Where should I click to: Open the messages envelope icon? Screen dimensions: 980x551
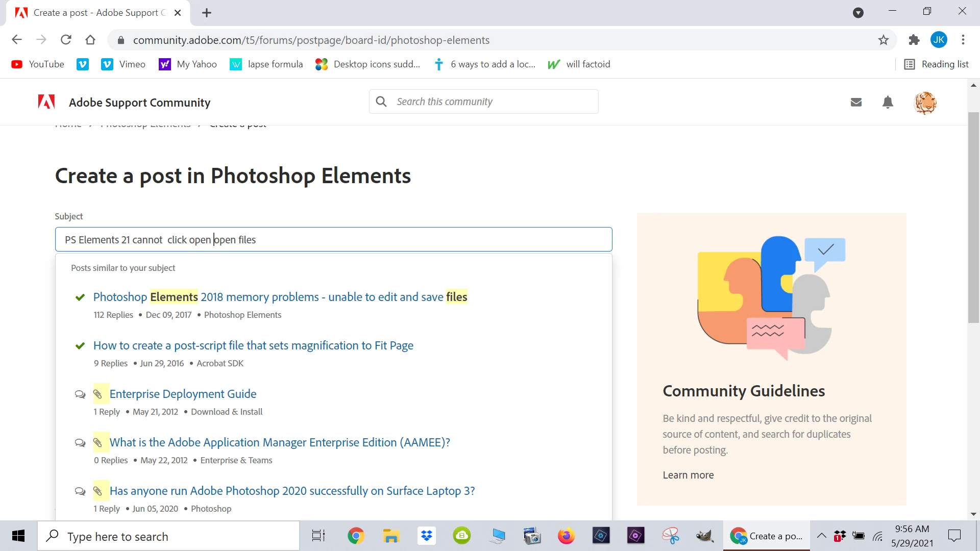pos(856,103)
